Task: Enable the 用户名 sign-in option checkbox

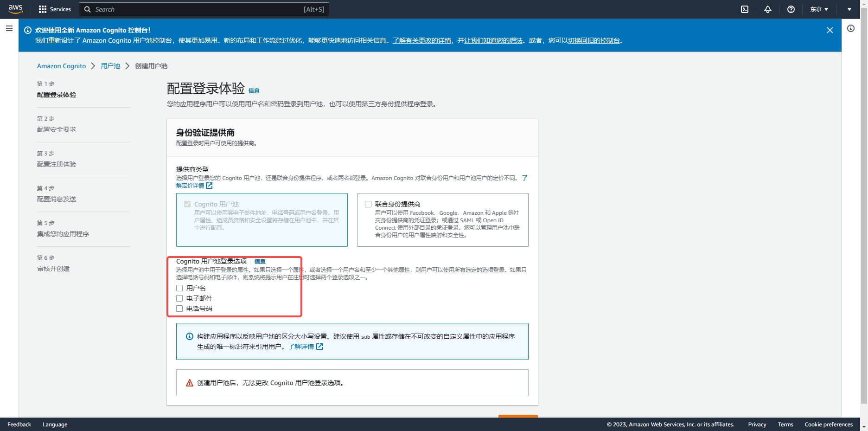Action: (179, 288)
